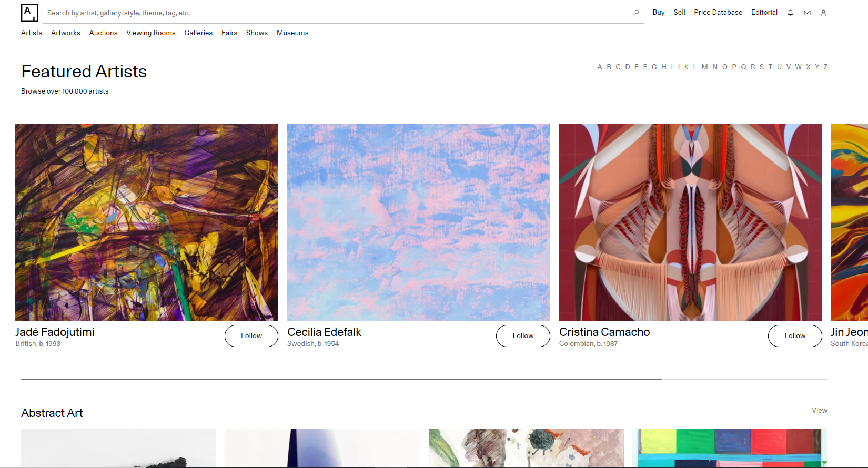Click the featured artists carousel progress bar
Viewport: 868px width, 468px height.
click(x=424, y=379)
